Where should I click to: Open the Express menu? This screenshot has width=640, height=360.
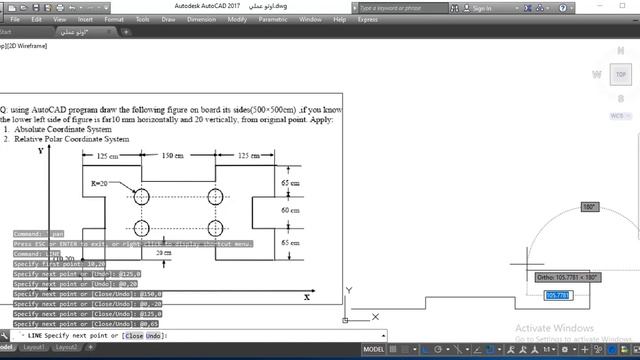point(367,19)
